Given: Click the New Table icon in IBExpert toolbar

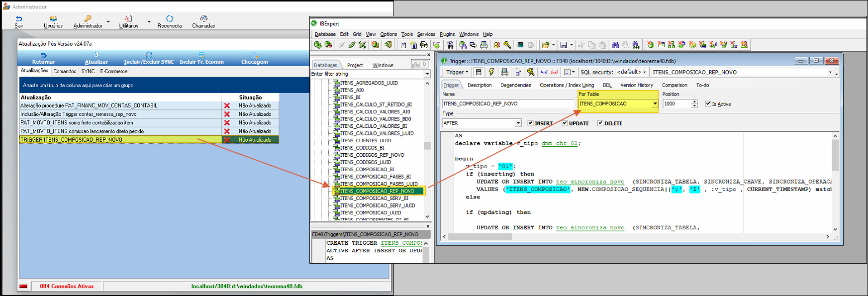Looking at the screenshot, I should (x=661, y=45).
